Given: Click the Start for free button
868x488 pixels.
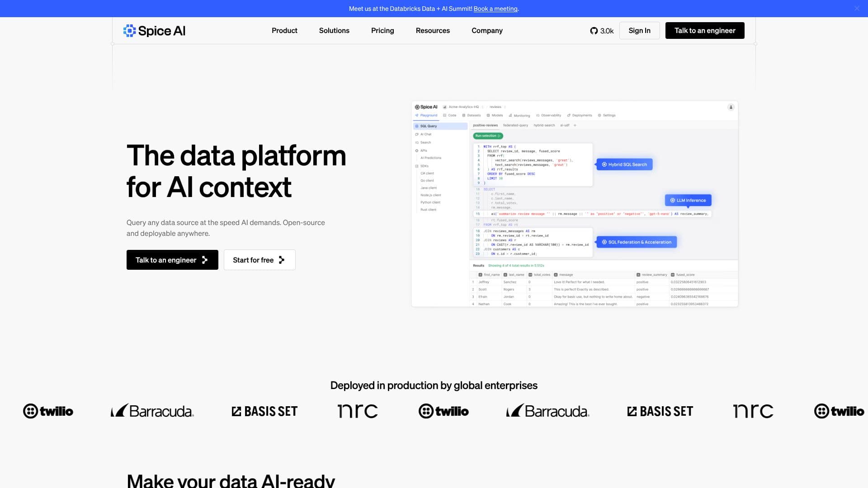Looking at the screenshot, I should coord(259,260).
